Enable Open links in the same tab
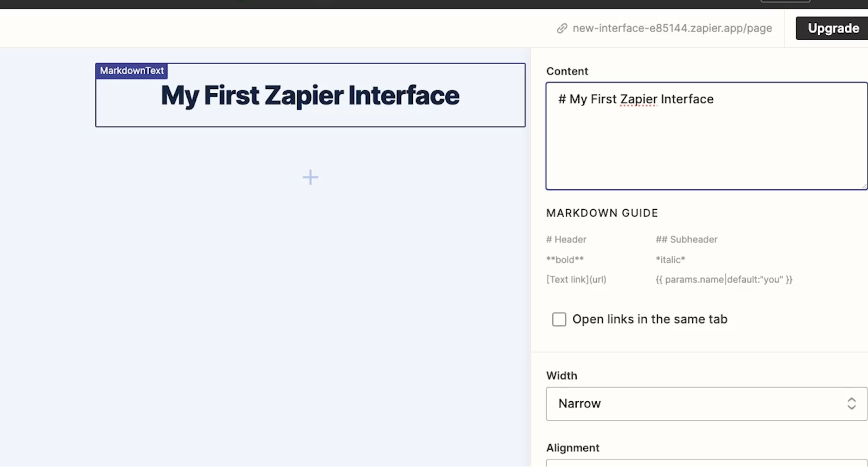The height and width of the screenshot is (467, 868). (x=559, y=319)
